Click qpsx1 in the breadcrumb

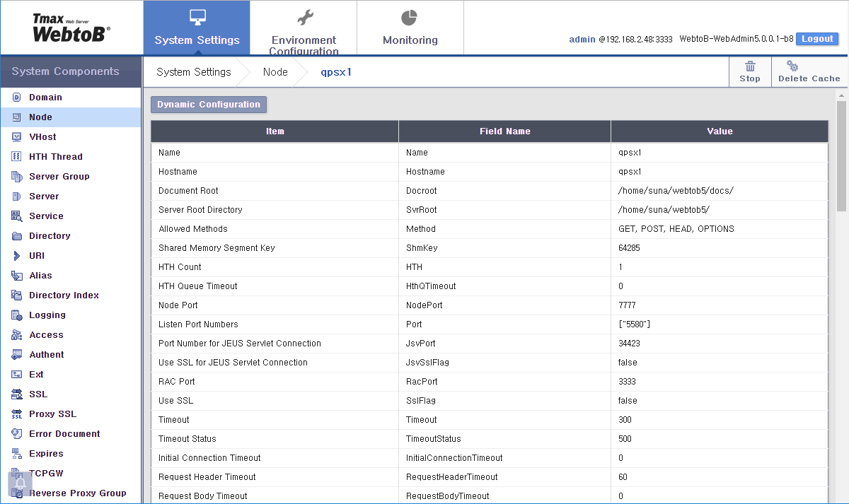336,72
